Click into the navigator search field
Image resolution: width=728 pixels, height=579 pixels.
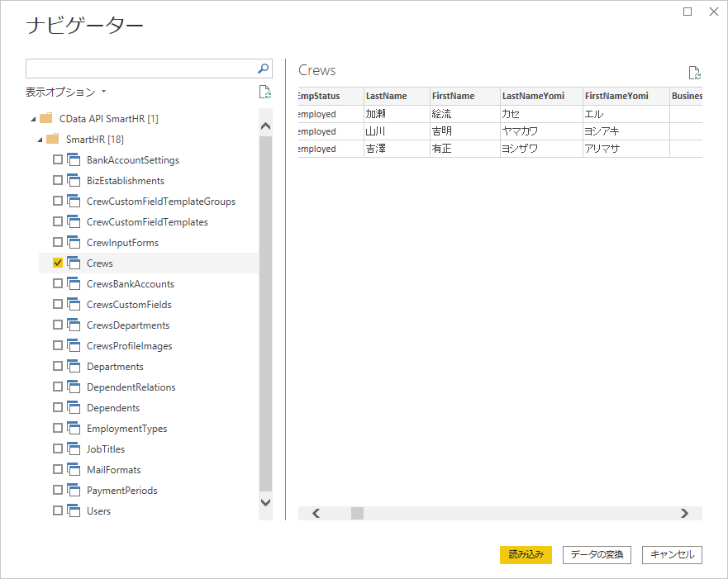pyautogui.click(x=140, y=69)
